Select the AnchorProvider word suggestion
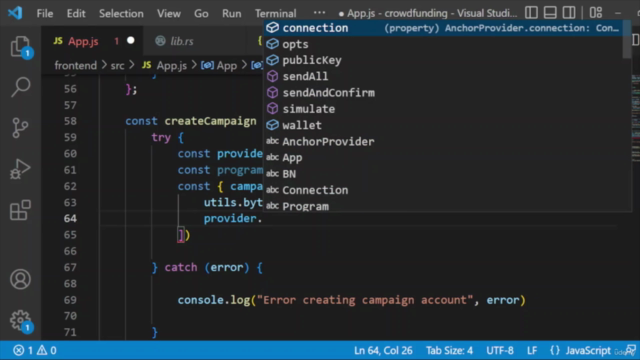 443,141
